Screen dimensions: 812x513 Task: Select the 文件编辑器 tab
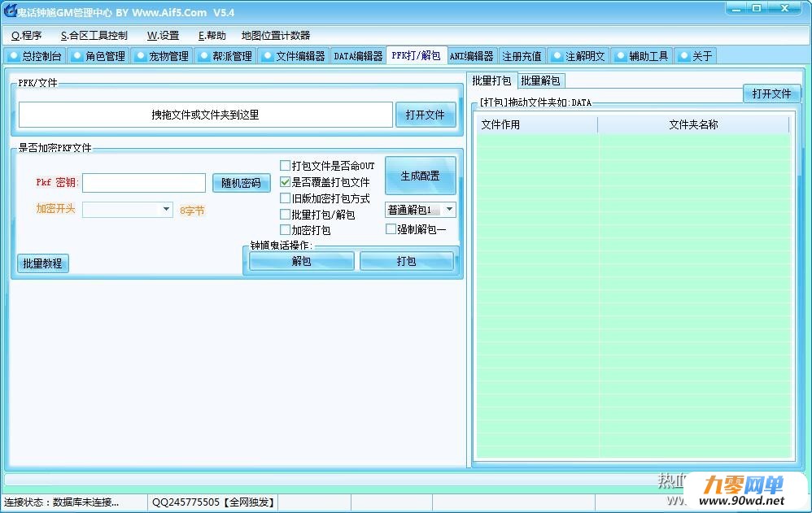pos(294,56)
